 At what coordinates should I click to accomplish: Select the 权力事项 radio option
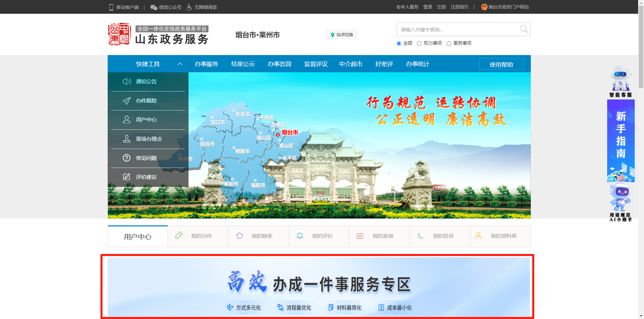click(x=419, y=43)
